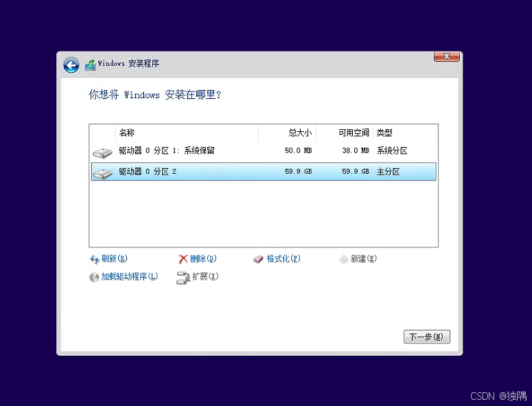The width and height of the screenshot is (532, 406).
Task: Click the 总大小 column header
Action: coord(287,133)
